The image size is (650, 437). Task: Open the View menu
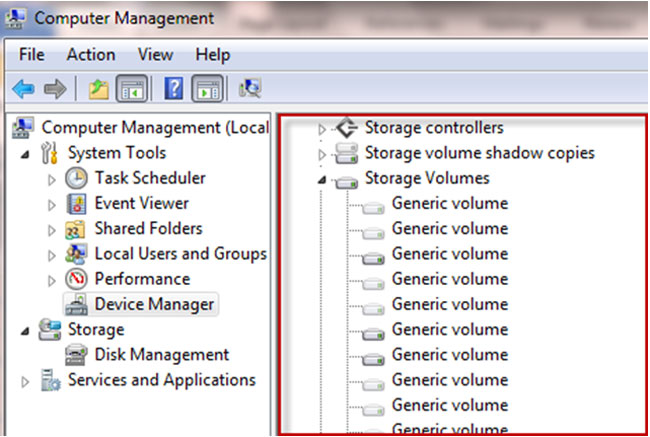click(x=155, y=55)
